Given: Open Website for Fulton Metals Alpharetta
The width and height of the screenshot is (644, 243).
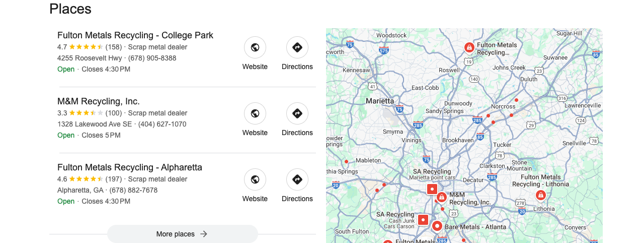Looking at the screenshot, I should pyautogui.click(x=255, y=179).
